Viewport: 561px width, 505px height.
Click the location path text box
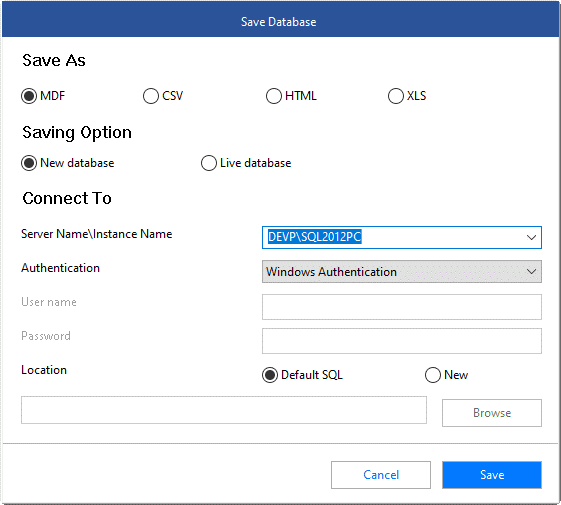[224, 410]
